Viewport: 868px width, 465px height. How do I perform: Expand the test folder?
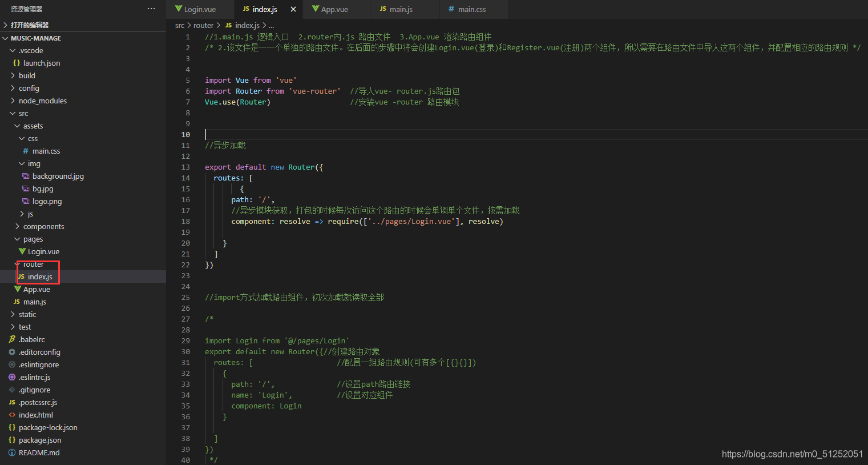[x=13, y=327]
